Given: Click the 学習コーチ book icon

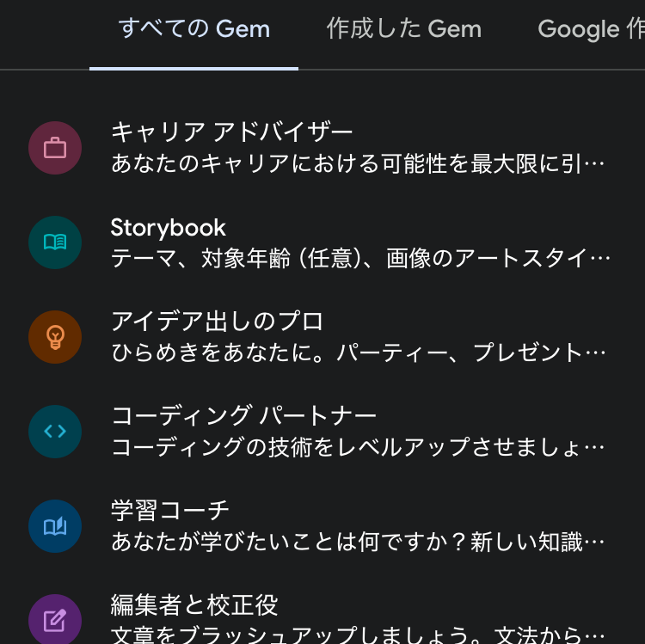Looking at the screenshot, I should (x=55, y=526).
